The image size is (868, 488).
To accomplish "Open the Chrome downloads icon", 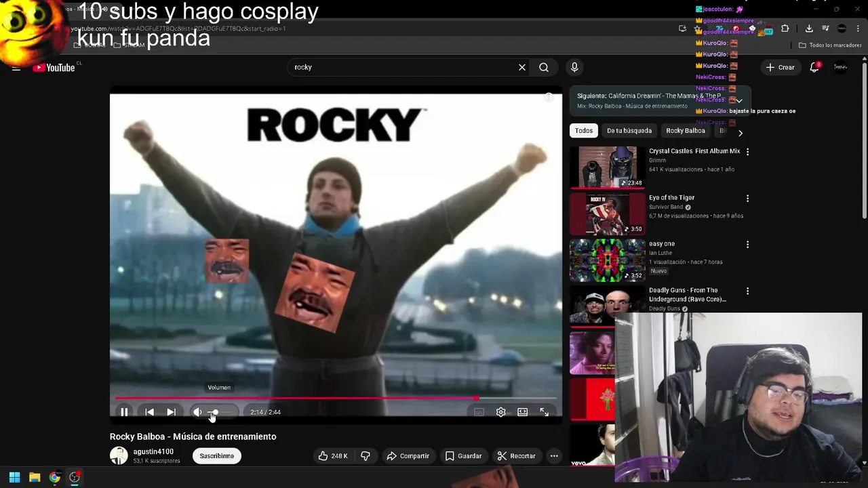I will 809,28.
